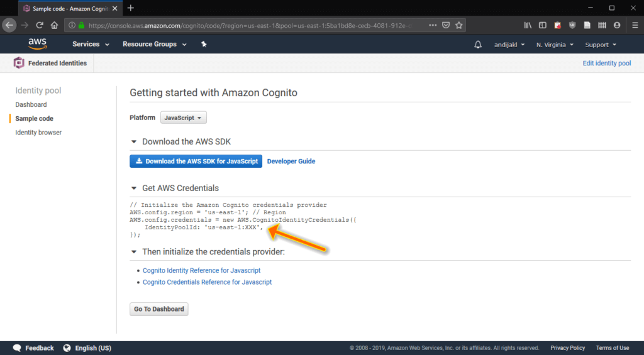The image size is (644, 355).
Task: Click the Feedback text in the footer
Action: pyautogui.click(x=40, y=348)
